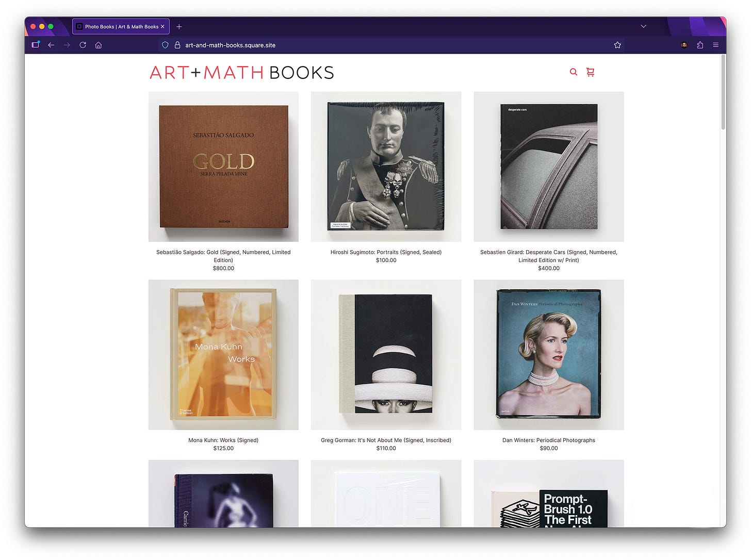This screenshot has height=560, width=751.
Task: Click the Sebastião Salgado: Gold title link
Action: (x=223, y=256)
